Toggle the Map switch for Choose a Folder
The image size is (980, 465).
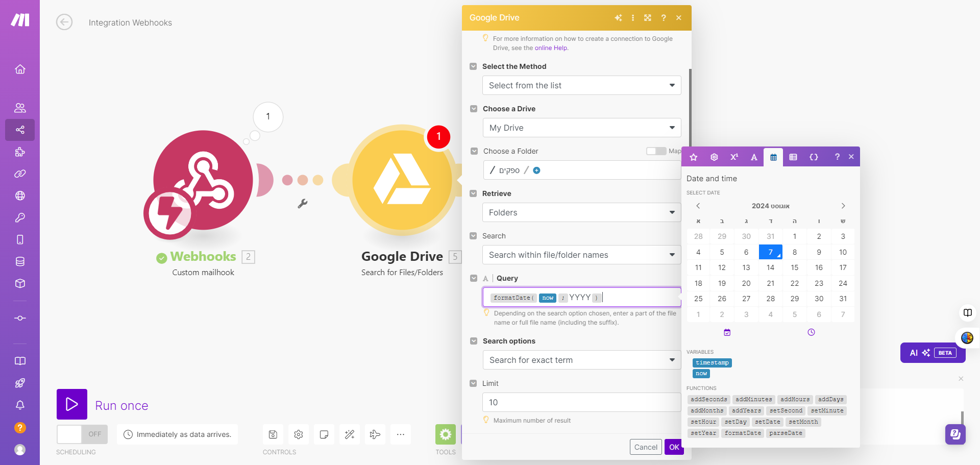656,151
